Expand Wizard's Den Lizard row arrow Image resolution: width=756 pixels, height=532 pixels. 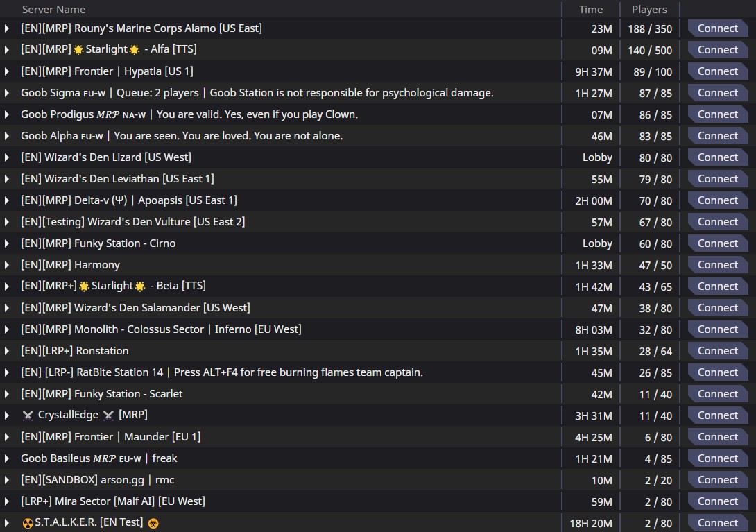7,157
